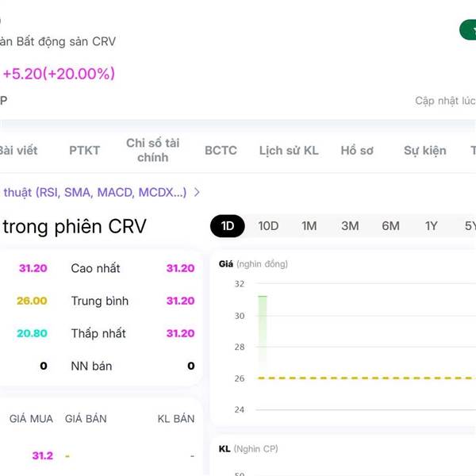Select the 10D time range
Viewport: 476px width, 476px height.
(268, 226)
